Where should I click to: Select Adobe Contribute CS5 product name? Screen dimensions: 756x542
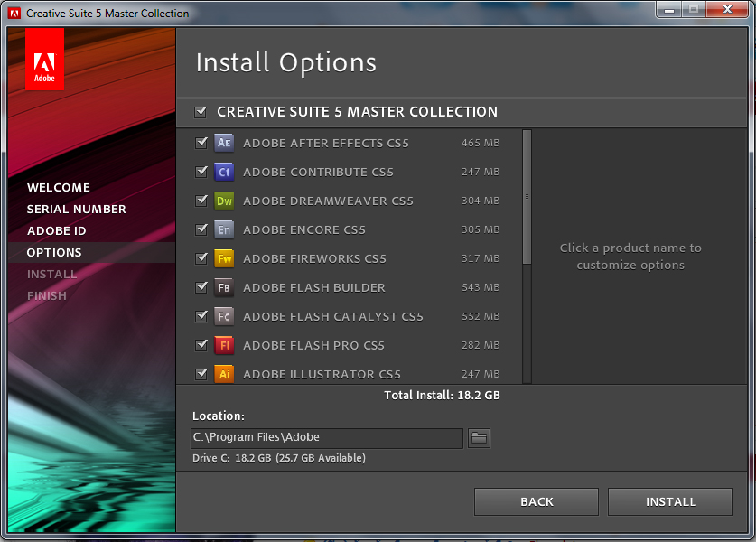click(x=318, y=173)
